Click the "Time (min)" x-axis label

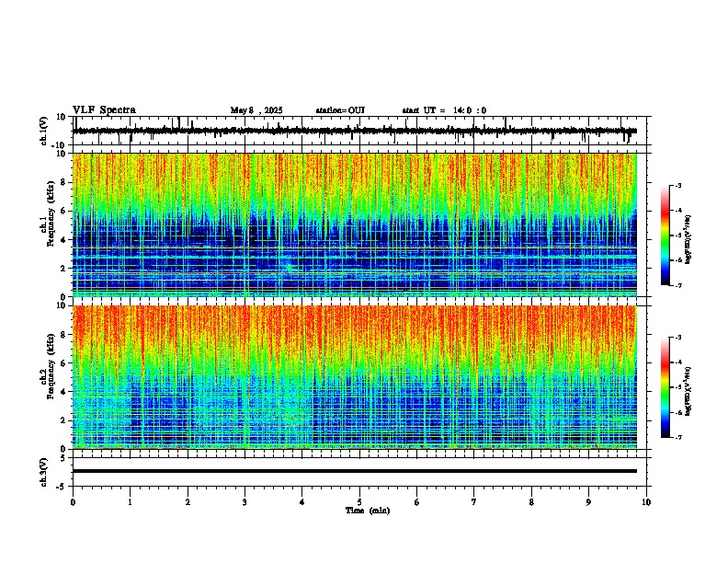click(x=368, y=511)
